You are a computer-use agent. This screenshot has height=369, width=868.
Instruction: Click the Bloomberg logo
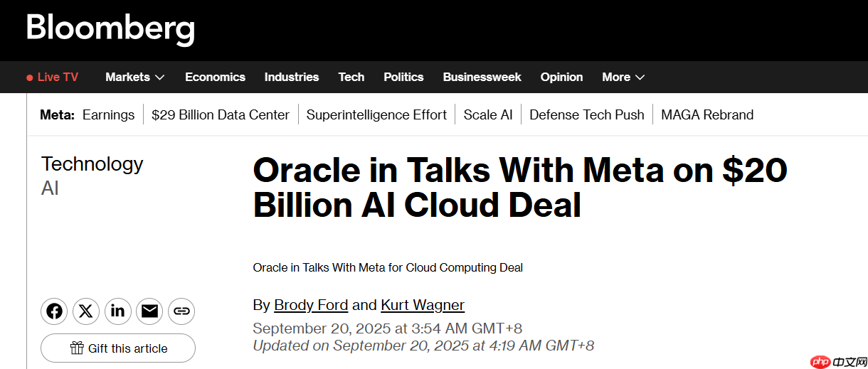(110, 28)
